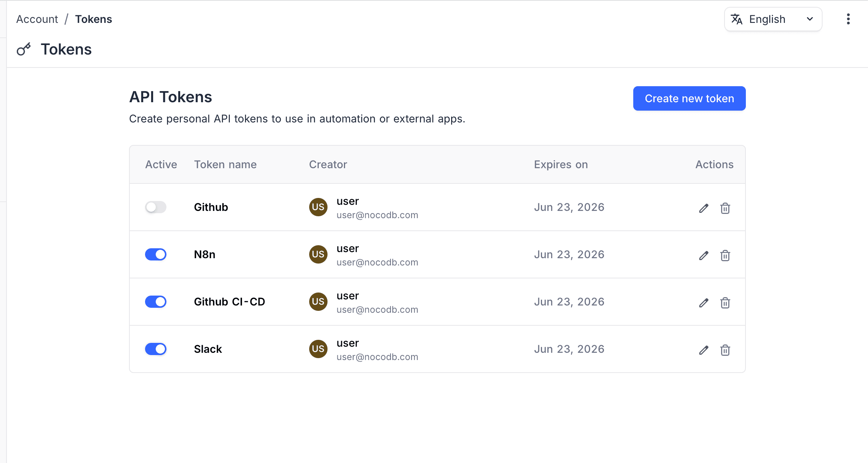Open the three-dot overflow menu at top right
Viewport: 868px width, 463px height.
[x=848, y=19]
